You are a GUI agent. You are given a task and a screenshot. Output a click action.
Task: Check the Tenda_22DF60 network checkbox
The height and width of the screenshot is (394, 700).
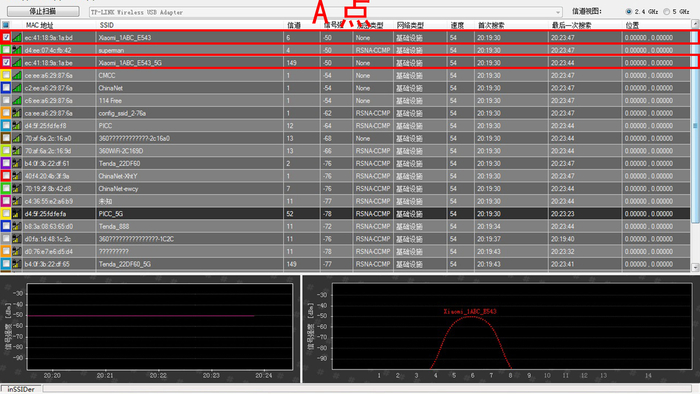tap(6, 163)
